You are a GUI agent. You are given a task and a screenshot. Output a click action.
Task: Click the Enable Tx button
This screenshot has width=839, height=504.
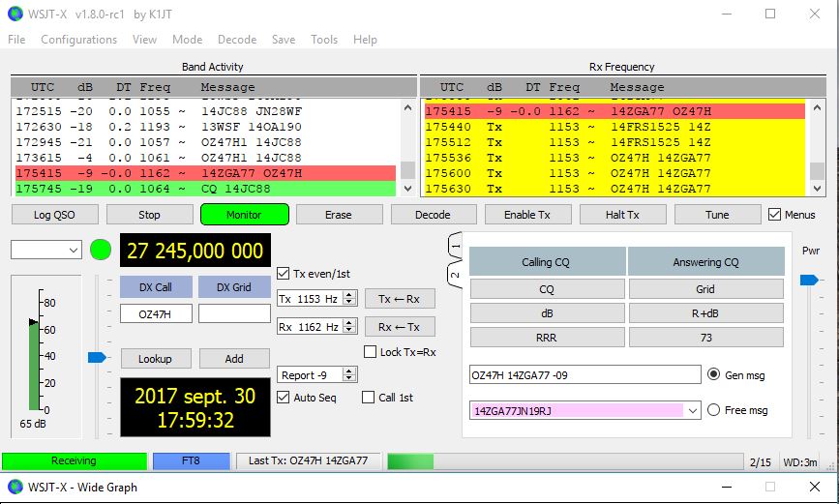tap(527, 215)
